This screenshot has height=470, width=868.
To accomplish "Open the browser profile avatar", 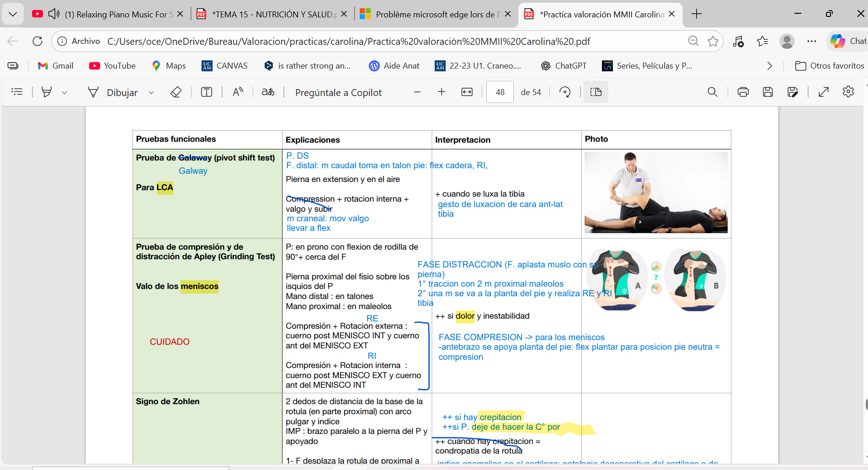I will tap(787, 41).
